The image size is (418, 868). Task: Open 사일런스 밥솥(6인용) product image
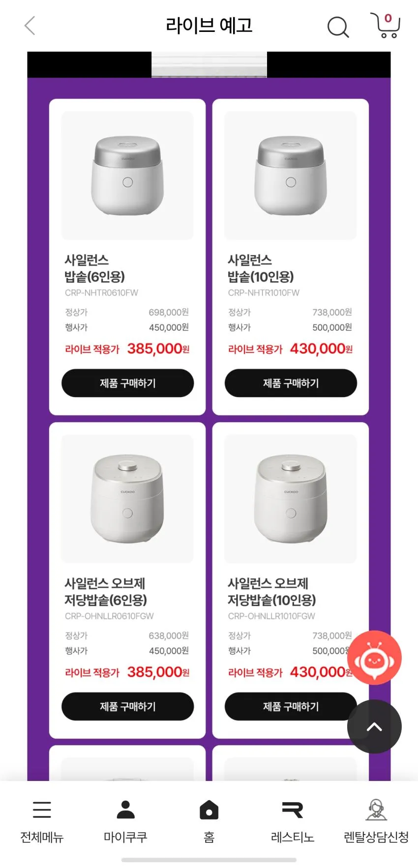coord(127,175)
